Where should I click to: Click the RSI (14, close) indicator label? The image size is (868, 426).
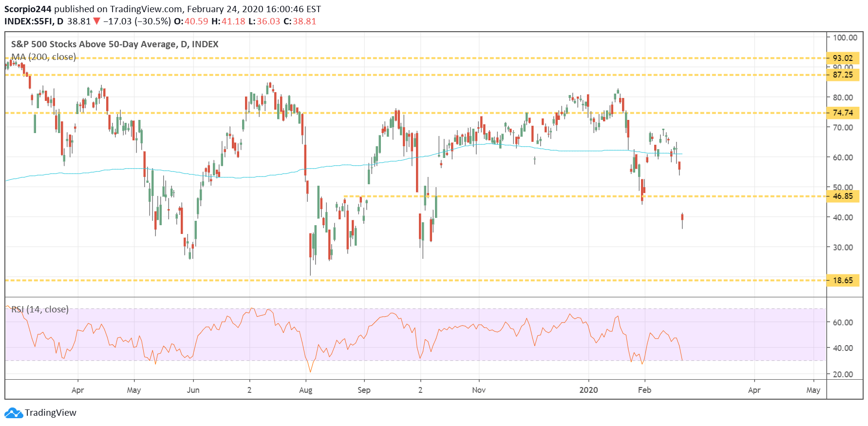[40, 310]
